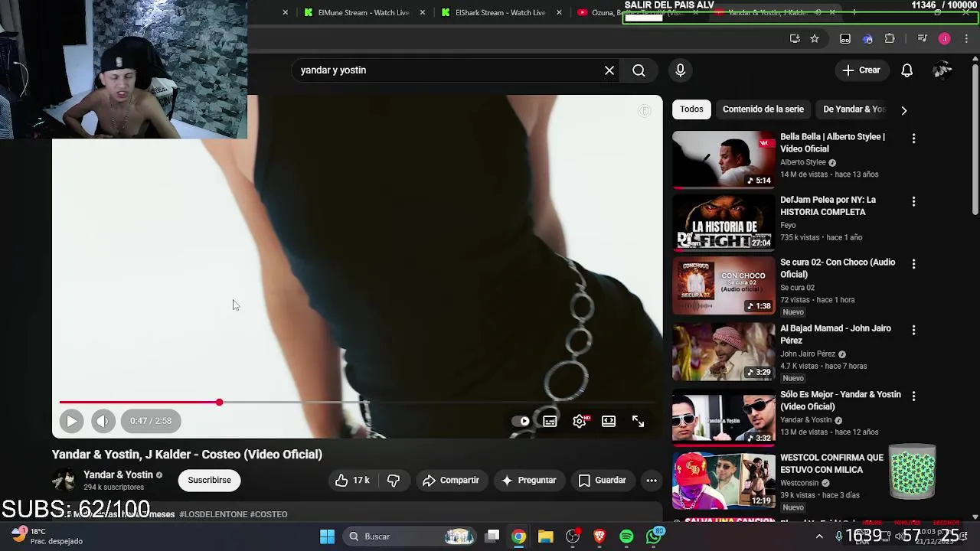Viewport: 980px width, 551px height.
Task: Toggle subtitles in the video player
Action: [x=550, y=421]
